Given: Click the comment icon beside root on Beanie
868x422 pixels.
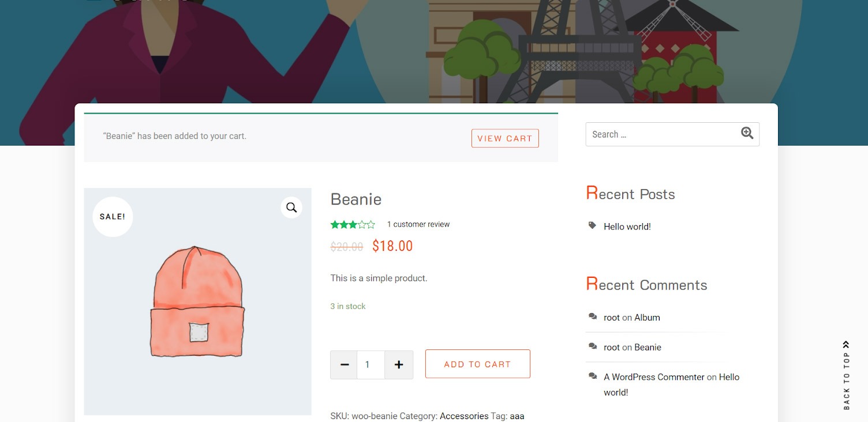Looking at the screenshot, I should point(593,346).
